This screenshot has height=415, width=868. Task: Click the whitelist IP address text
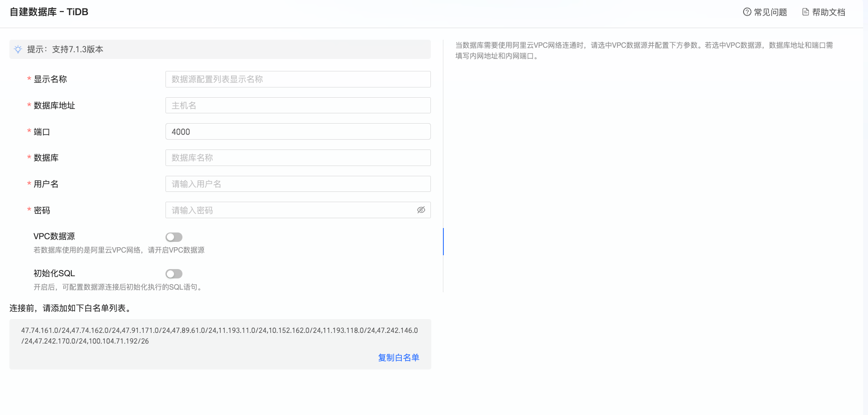[219, 336]
